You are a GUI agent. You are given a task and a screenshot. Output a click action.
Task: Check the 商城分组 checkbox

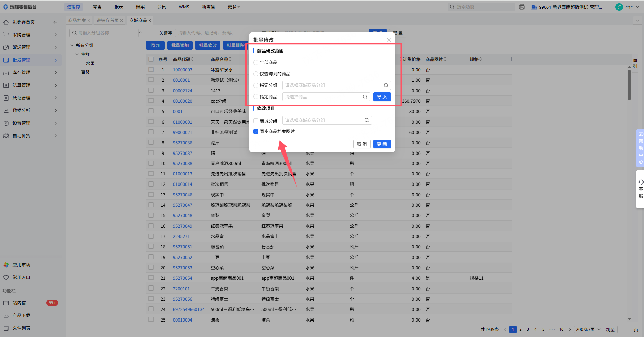(x=256, y=121)
